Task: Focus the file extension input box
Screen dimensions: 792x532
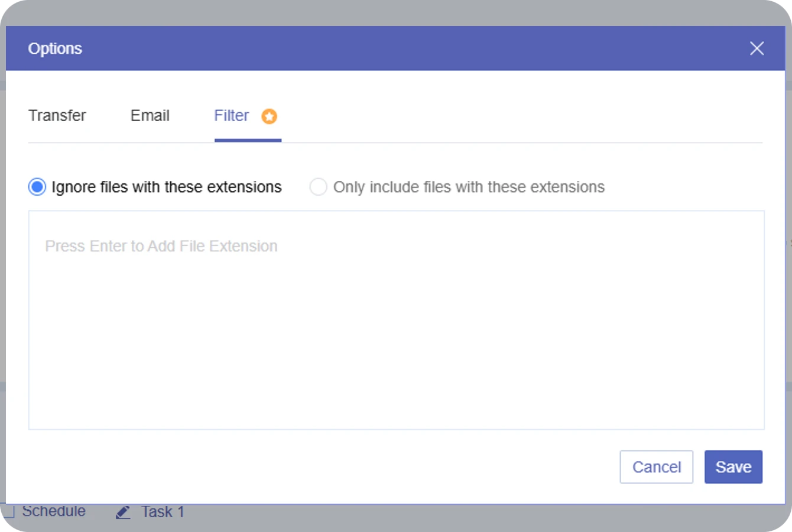Action: [x=397, y=320]
